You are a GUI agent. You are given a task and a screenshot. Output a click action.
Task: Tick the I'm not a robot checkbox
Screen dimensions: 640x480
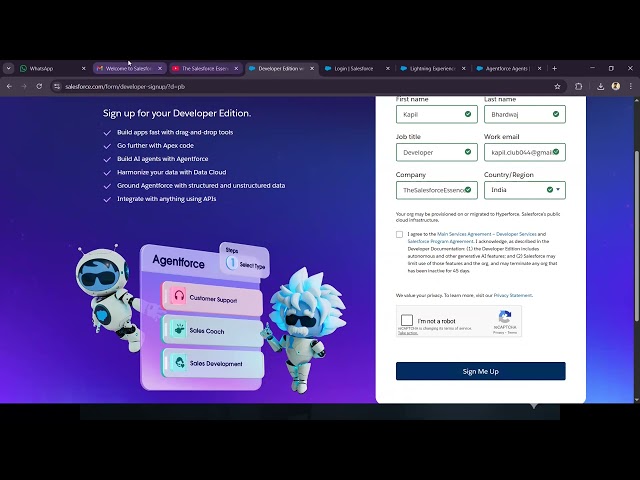407,320
